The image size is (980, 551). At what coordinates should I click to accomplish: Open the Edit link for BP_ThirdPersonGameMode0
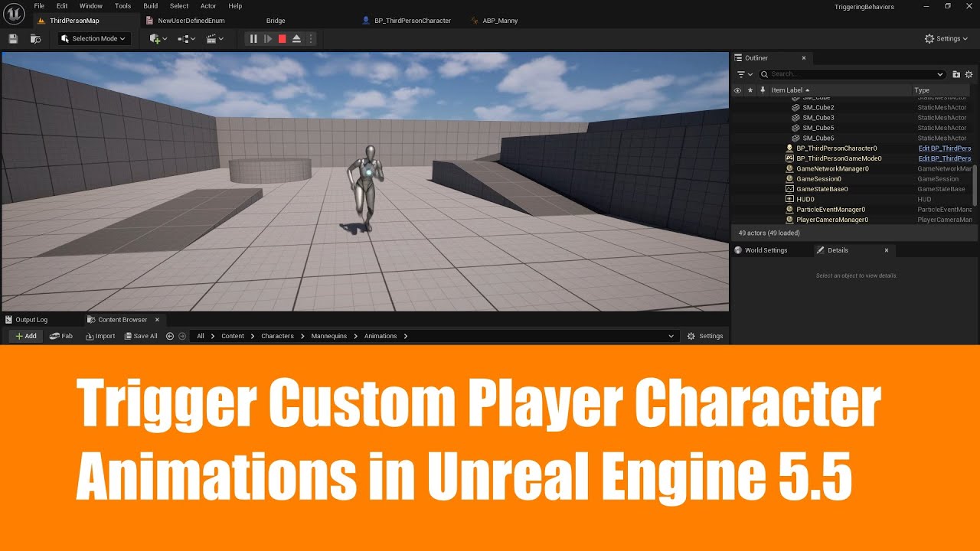(945, 158)
